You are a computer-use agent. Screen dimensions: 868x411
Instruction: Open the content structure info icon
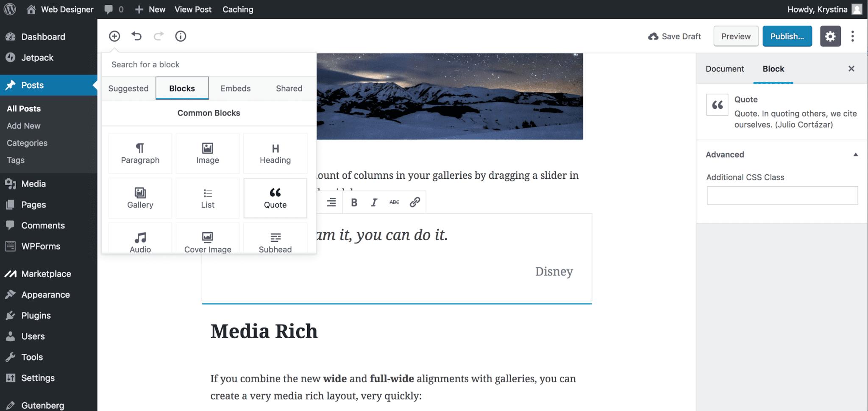(181, 36)
